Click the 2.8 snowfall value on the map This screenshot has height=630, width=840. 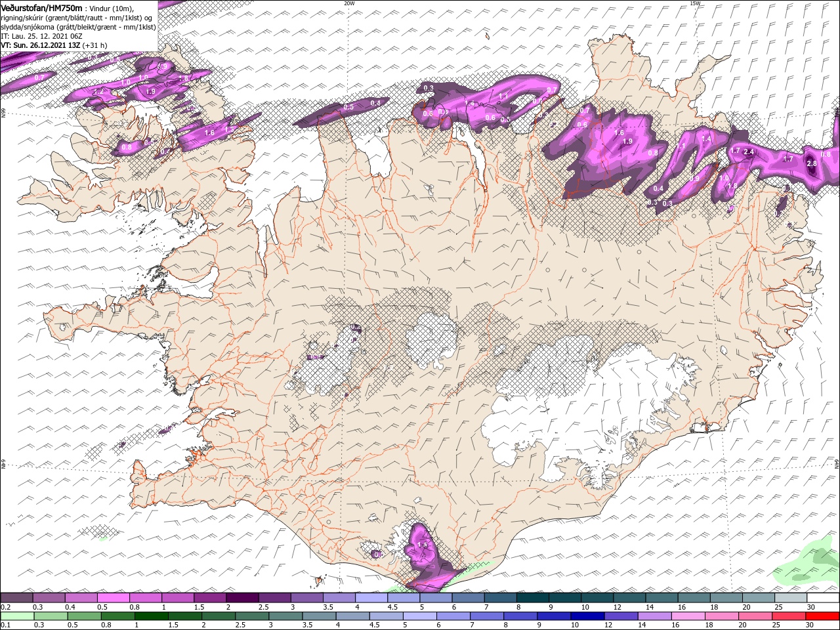(811, 163)
